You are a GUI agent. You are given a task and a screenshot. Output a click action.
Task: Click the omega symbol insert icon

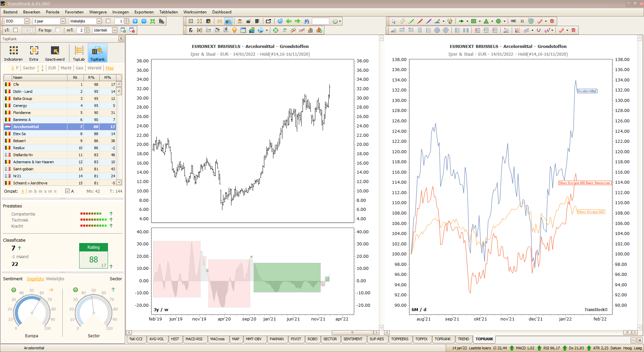coord(522,21)
